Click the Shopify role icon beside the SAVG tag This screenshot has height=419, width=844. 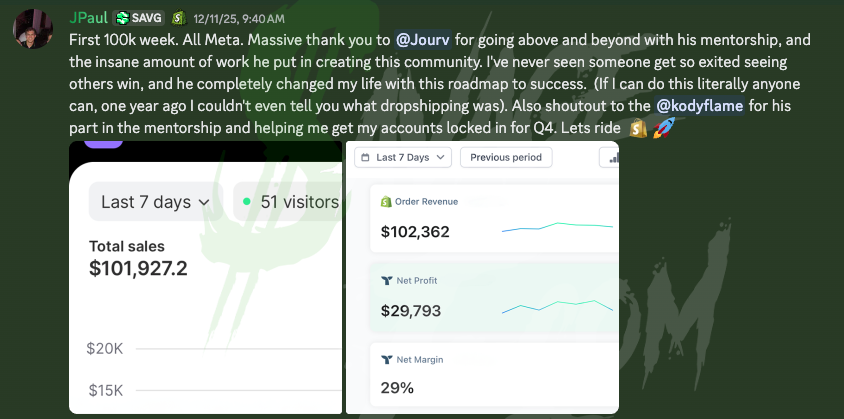(179, 18)
